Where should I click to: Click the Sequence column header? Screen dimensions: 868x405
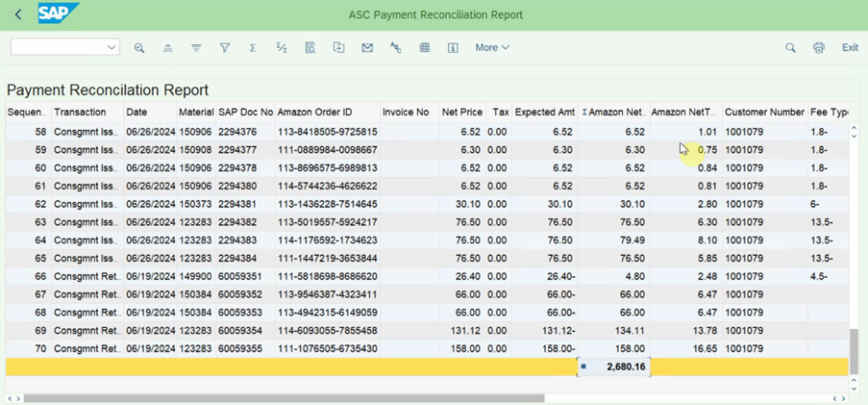click(x=28, y=112)
